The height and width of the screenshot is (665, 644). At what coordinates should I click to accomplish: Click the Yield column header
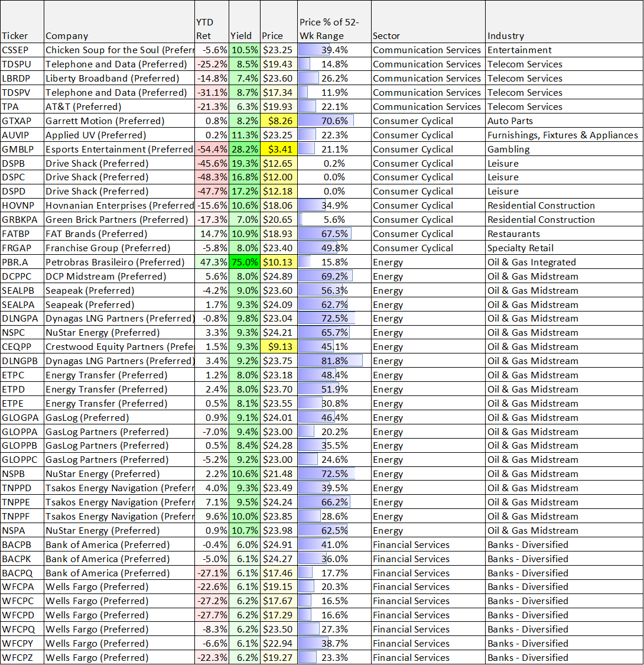coord(245,22)
